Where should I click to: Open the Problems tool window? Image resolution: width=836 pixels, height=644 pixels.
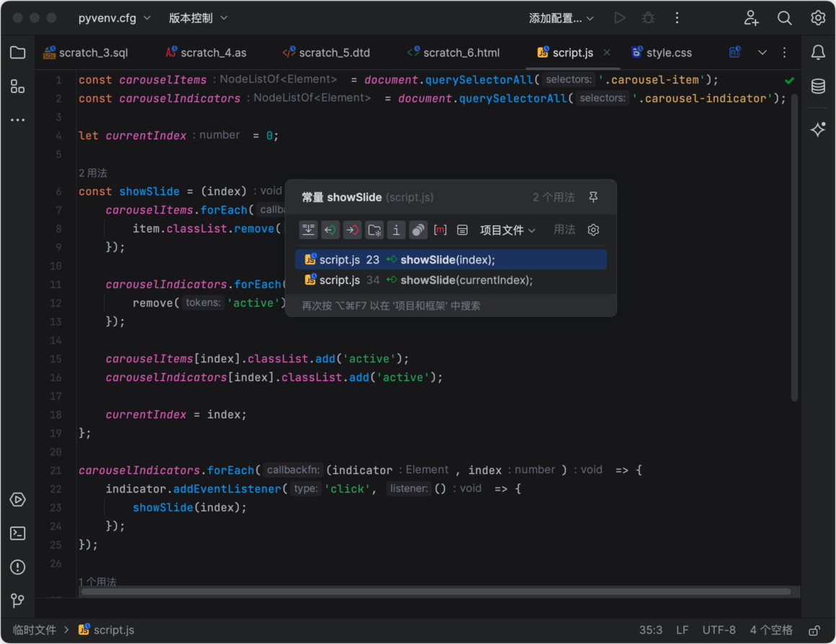[x=17, y=567]
